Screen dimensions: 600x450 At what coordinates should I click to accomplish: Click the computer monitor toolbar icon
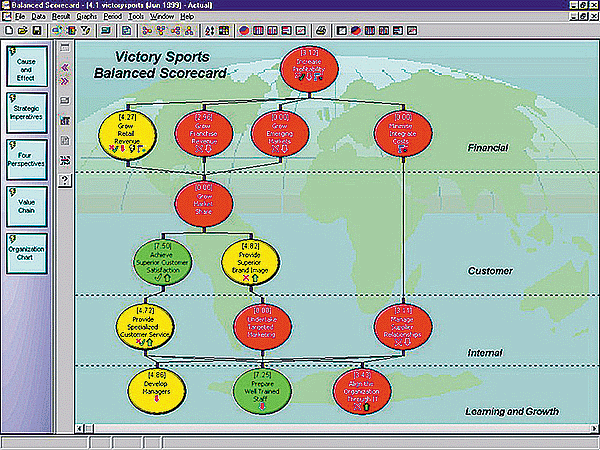coord(106,31)
